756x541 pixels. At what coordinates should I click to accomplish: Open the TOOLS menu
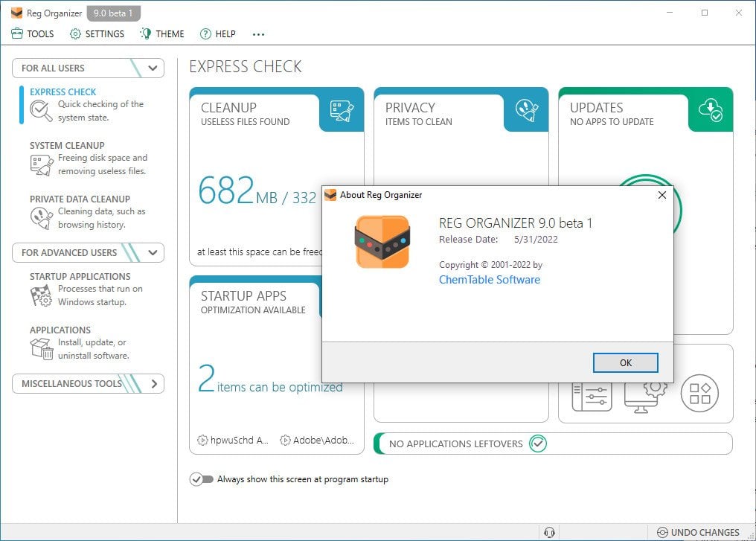(x=32, y=33)
